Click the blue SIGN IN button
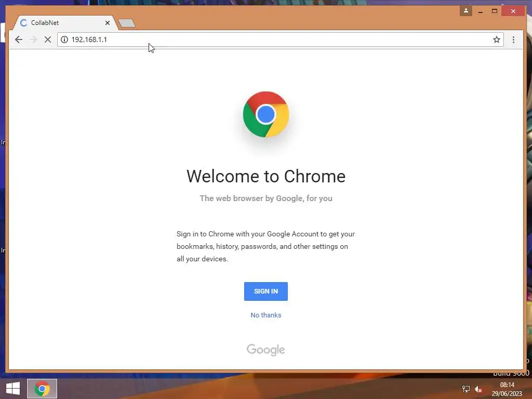Viewport: 532px width, 399px height. [266, 291]
